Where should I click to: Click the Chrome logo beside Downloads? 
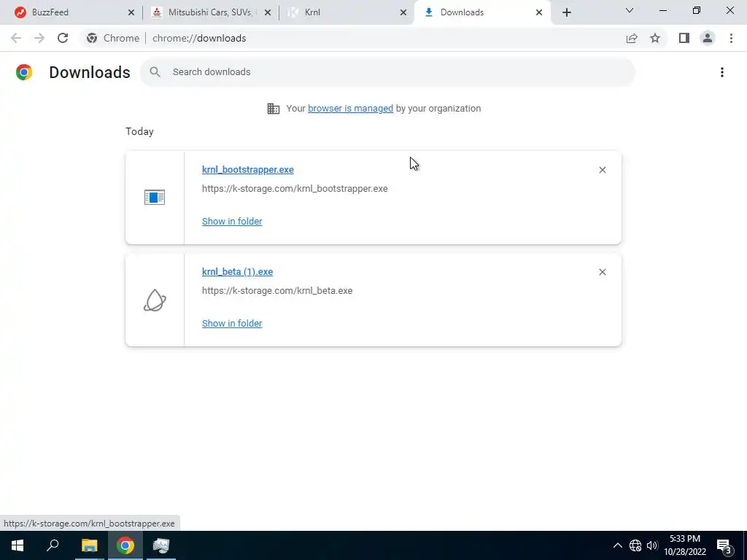24,72
